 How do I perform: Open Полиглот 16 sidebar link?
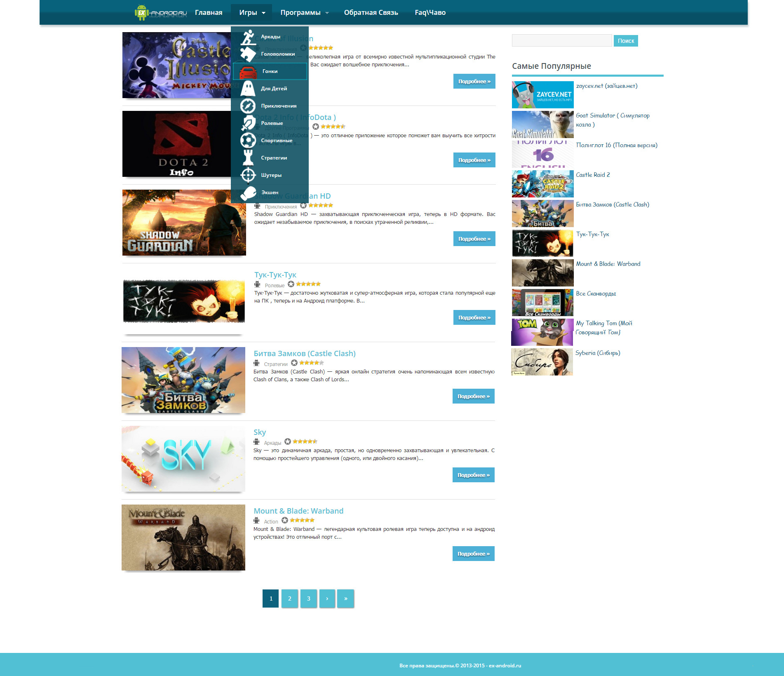[x=617, y=145]
